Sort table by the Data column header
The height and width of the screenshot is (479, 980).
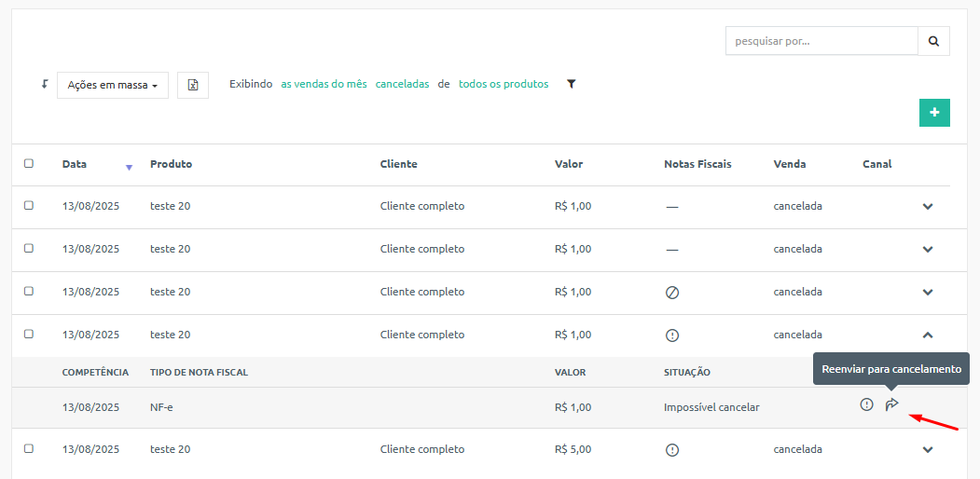tap(75, 164)
